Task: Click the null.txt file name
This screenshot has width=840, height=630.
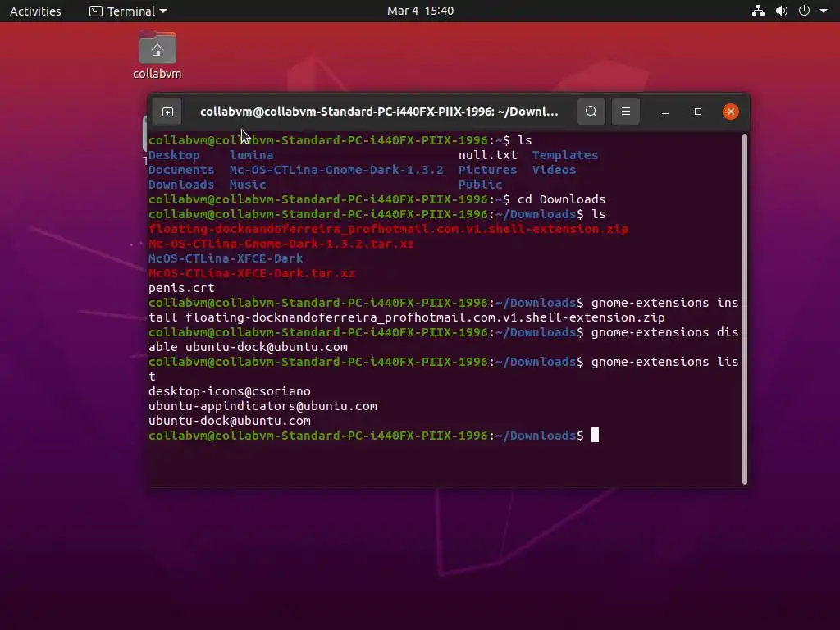Action: click(x=487, y=155)
